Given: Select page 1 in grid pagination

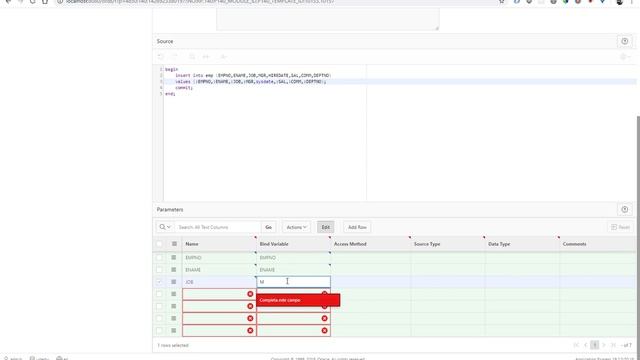Looking at the screenshot, I should [595, 345].
